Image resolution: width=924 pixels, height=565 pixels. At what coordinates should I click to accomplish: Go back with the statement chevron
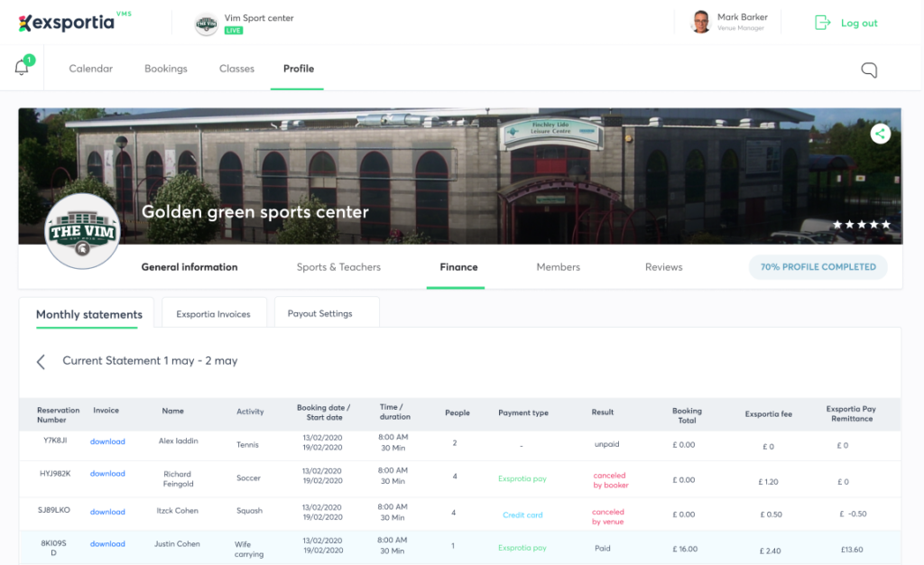(x=41, y=362)
